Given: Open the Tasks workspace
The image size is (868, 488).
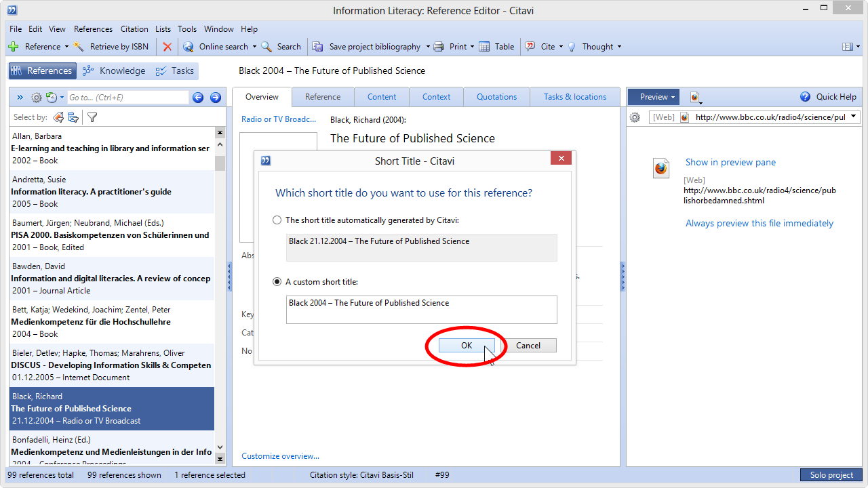Looking at the screenshot, I should tap(175, 70).
